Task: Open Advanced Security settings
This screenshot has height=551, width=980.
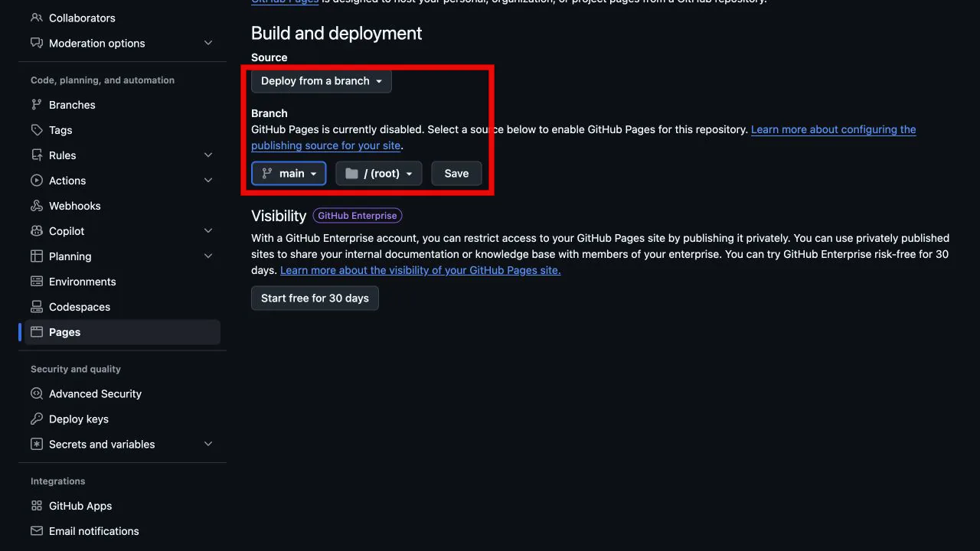Action: (122, 394)
